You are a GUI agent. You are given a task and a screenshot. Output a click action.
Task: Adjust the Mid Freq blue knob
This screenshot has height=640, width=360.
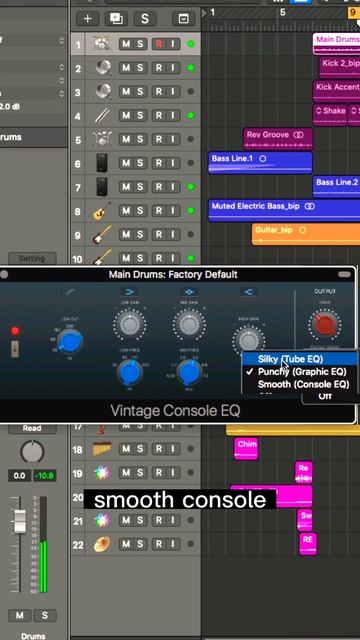click(189, 373)
